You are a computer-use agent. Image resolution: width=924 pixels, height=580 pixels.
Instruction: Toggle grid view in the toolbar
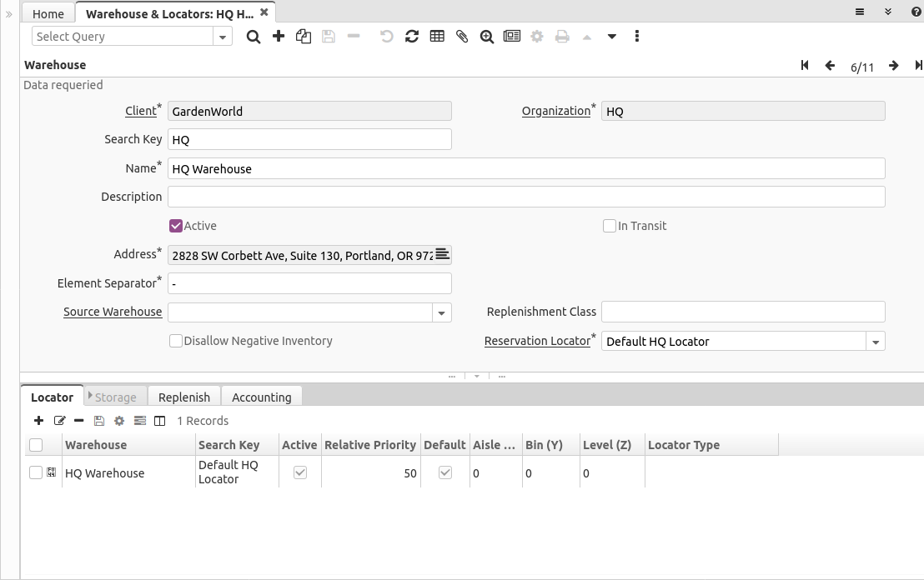[x=437, y=37]
